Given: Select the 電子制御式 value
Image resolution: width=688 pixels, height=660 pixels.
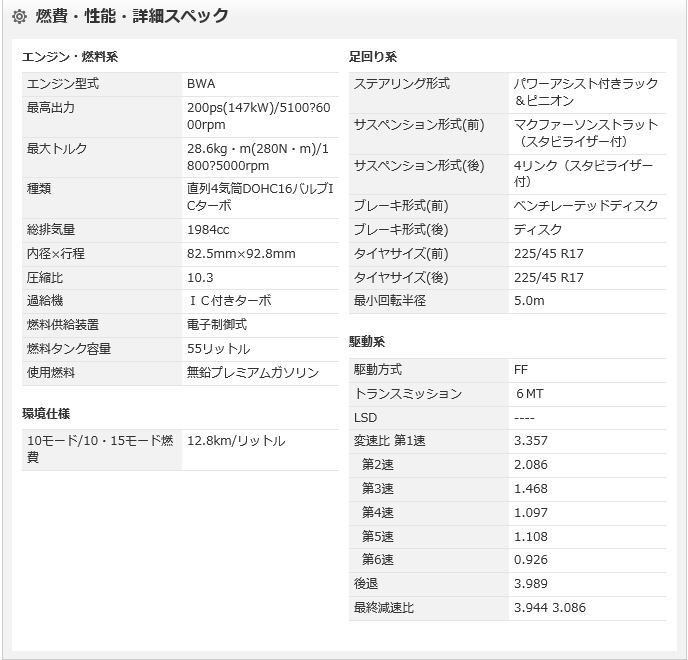Looking at the screenshot, I should coord(217,325).
